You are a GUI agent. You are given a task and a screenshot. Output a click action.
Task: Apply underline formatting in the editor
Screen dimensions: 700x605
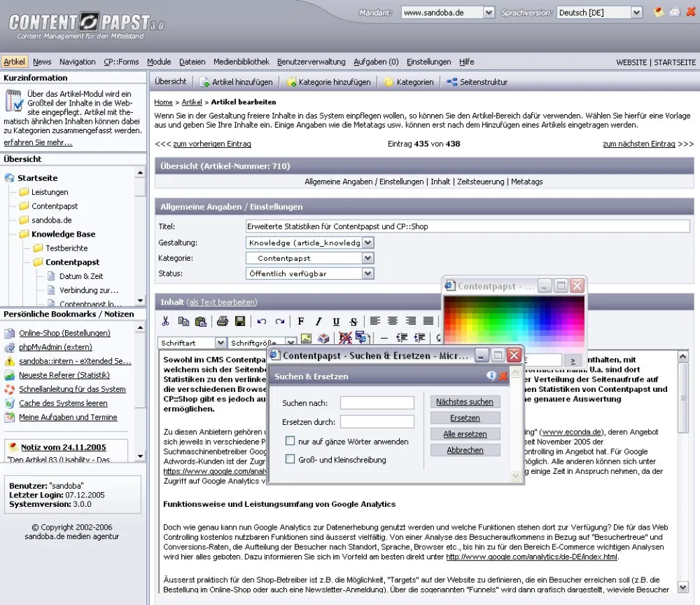335,321
